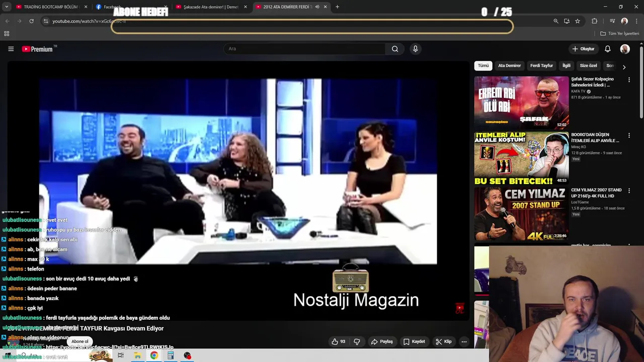The image size is (644, 362).
Task: Like the video with thumbs up
Action: (x=339, y=341)
